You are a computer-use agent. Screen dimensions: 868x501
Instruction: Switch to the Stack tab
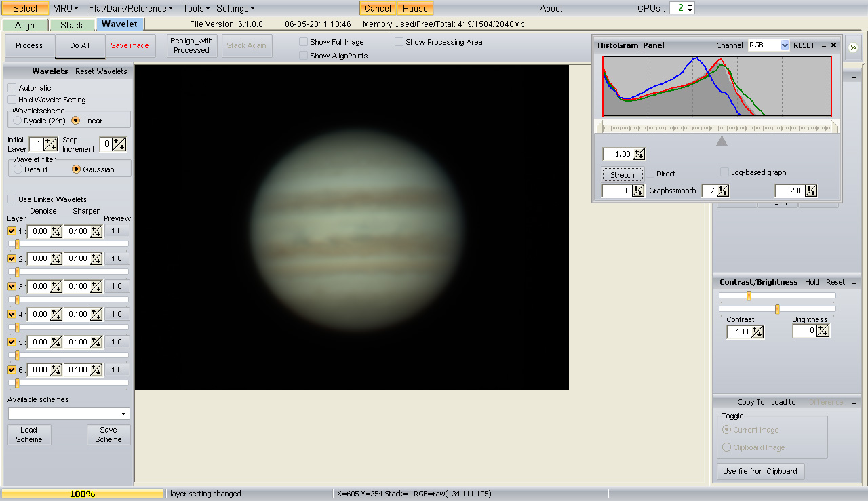click(x=72, y=25)
